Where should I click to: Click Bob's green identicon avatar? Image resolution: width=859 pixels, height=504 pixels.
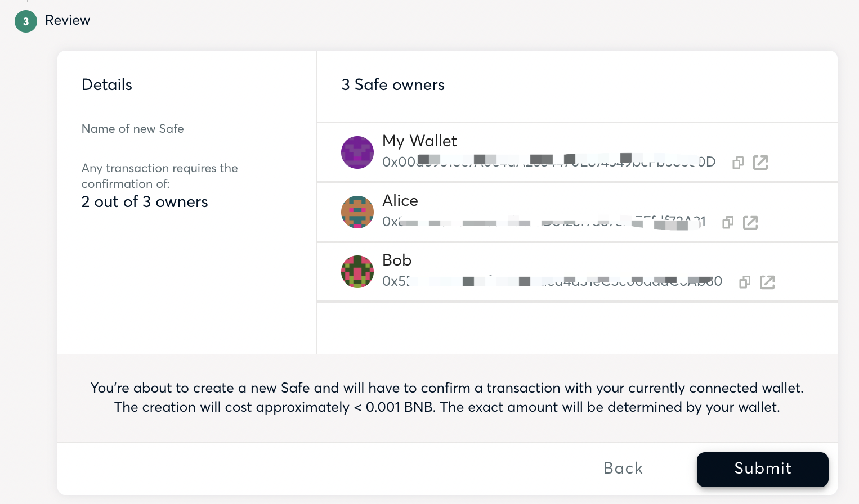pos(357,272)
